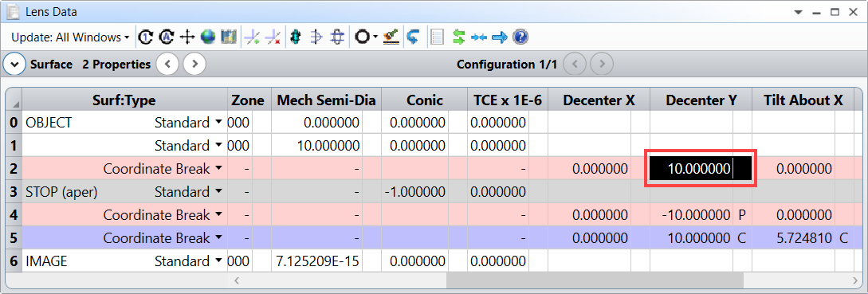Select row 0 header number

click(x=14, y=123)
